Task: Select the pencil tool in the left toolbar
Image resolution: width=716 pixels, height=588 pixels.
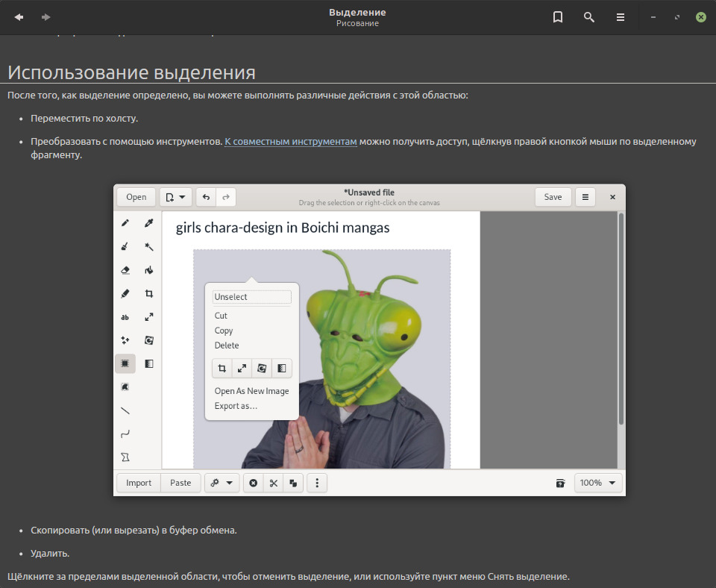Action: click(125, 223)
